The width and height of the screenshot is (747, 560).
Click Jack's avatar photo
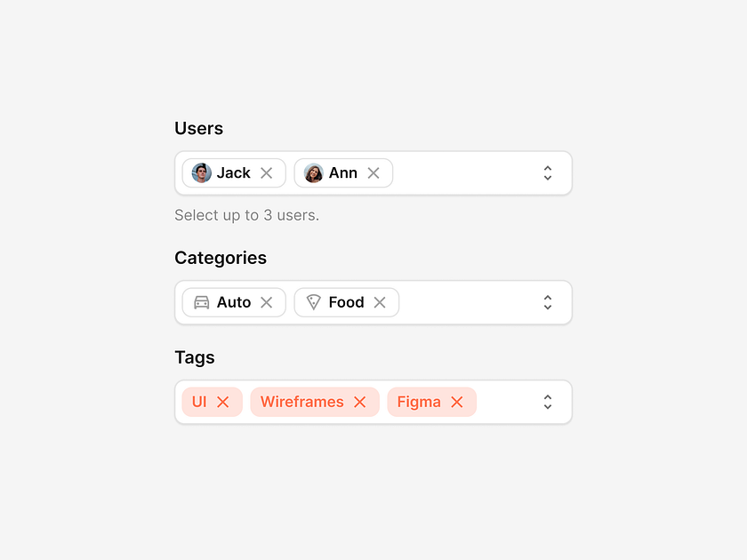[x=202, y=173]
